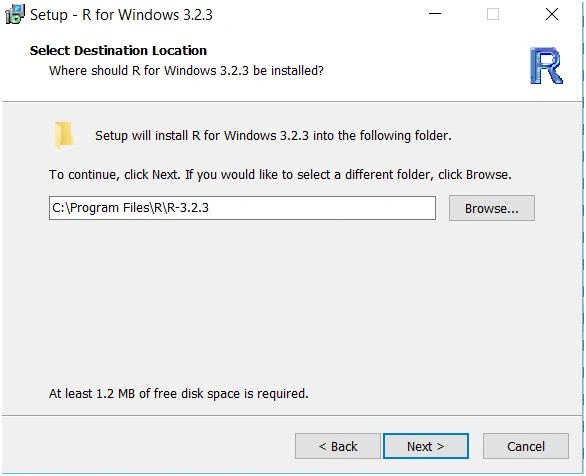Click the separator line above the wizard buttons
586x476 pixels.
click(292, 415)
